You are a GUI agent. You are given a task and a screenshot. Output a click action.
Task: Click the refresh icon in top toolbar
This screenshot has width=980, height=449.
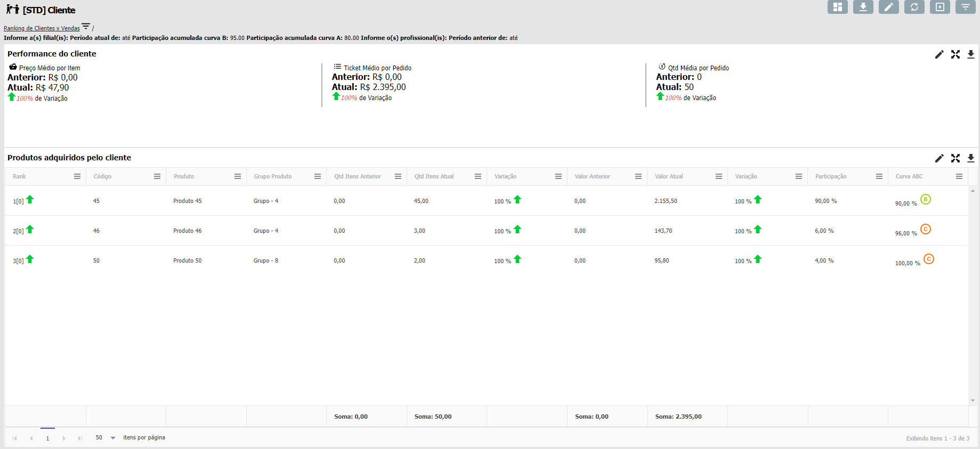click(x=914, y=7)
